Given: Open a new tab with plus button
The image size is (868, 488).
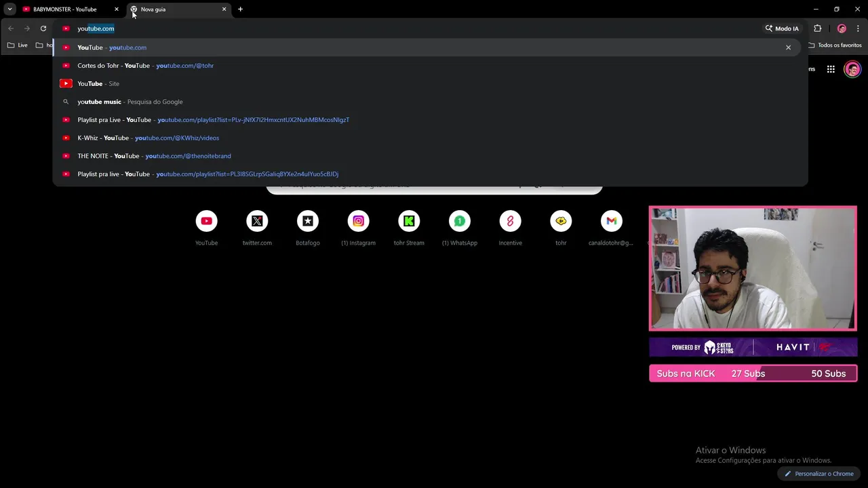Looking at the screenshot, I should point(240,9).
